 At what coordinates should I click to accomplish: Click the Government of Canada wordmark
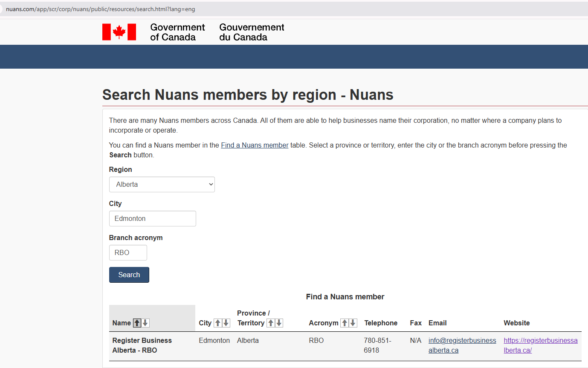point(177,32)
